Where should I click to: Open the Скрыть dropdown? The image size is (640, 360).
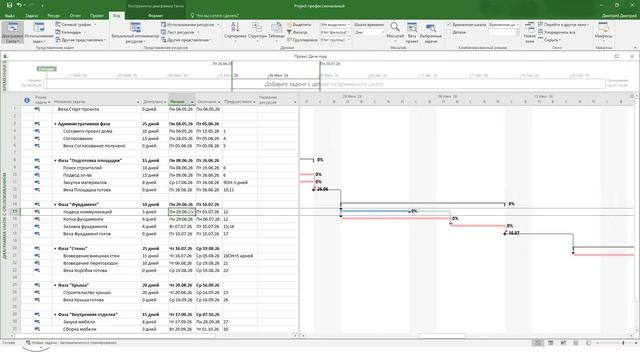(550, 40)
